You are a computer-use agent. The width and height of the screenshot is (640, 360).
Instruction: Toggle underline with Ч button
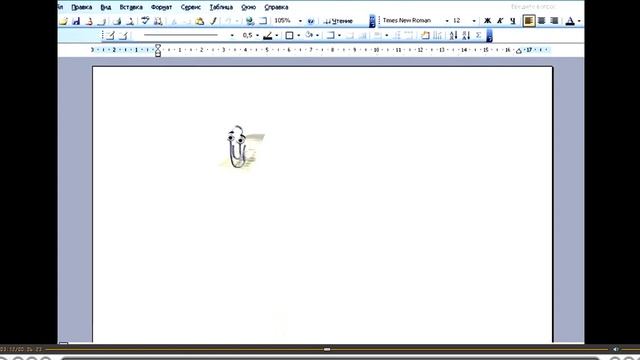tap(513, 21)
